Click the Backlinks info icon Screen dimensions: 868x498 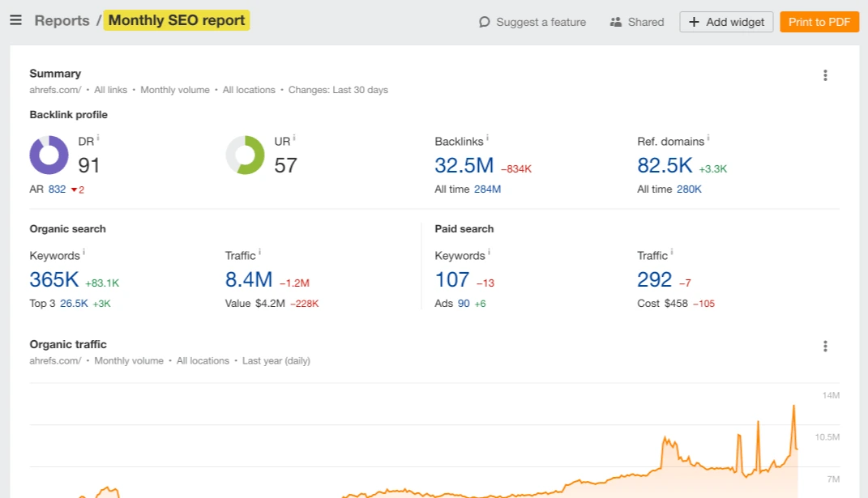(x=487, y=138)
